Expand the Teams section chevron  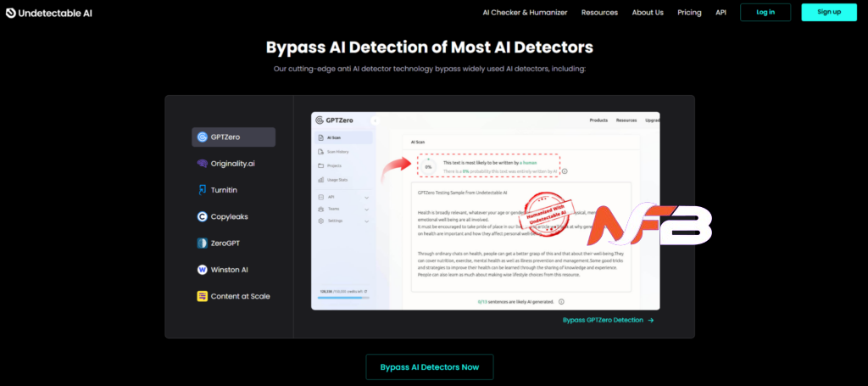pos(366,209)
